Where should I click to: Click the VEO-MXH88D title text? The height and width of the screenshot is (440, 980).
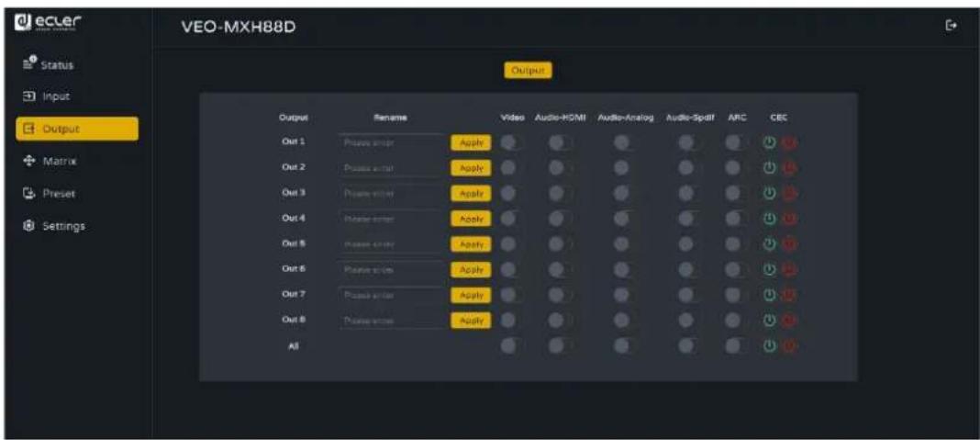point(238,28)
